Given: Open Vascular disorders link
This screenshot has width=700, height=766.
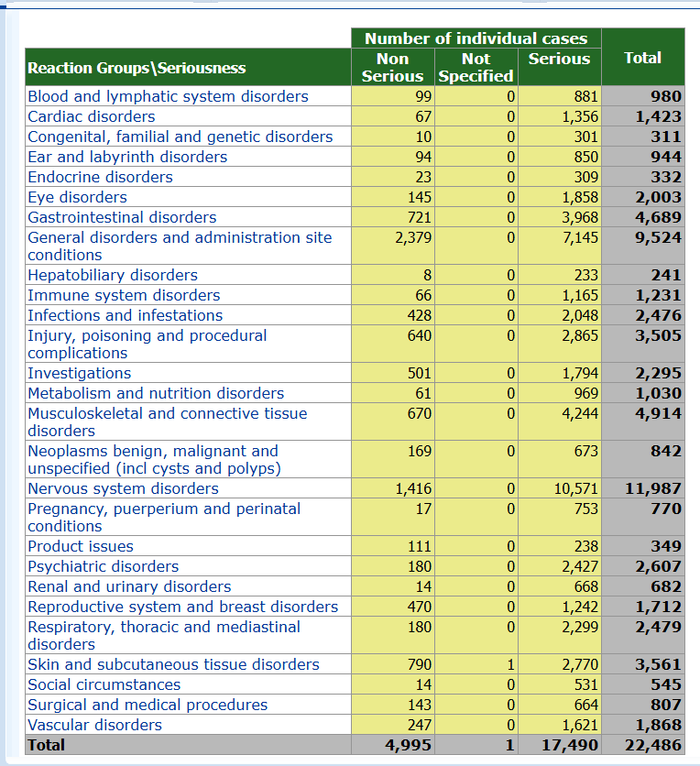Looking at the screenshot, I should coord(94,725).
